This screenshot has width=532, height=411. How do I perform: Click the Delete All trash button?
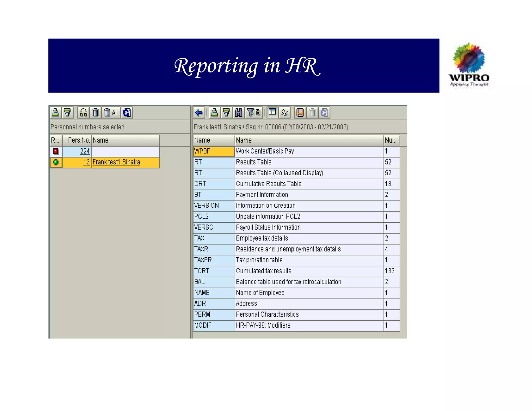pyautogui.click(x=111, y=112)
